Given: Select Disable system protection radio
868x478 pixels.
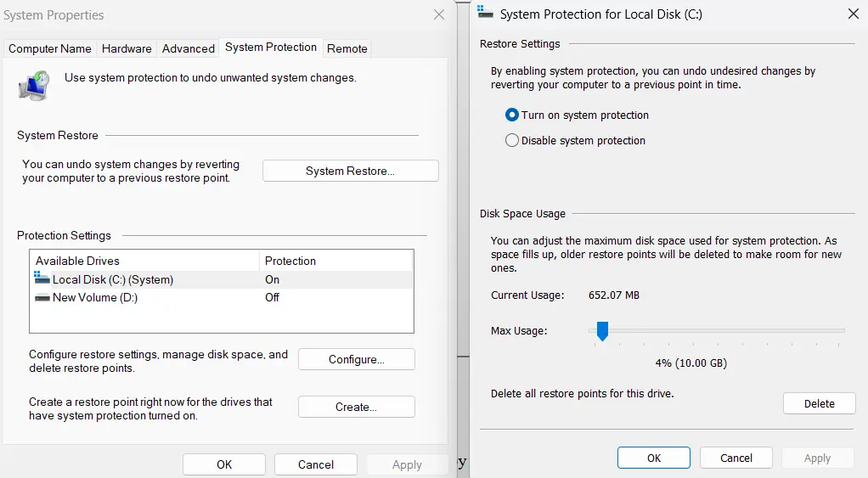Looking at the screenshot, I should coord(512,141).
